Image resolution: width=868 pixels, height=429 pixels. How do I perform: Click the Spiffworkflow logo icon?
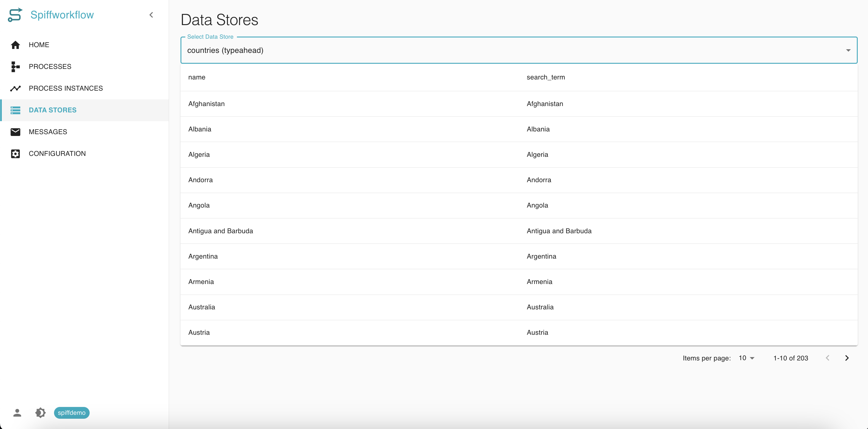(x=15, y=15)
